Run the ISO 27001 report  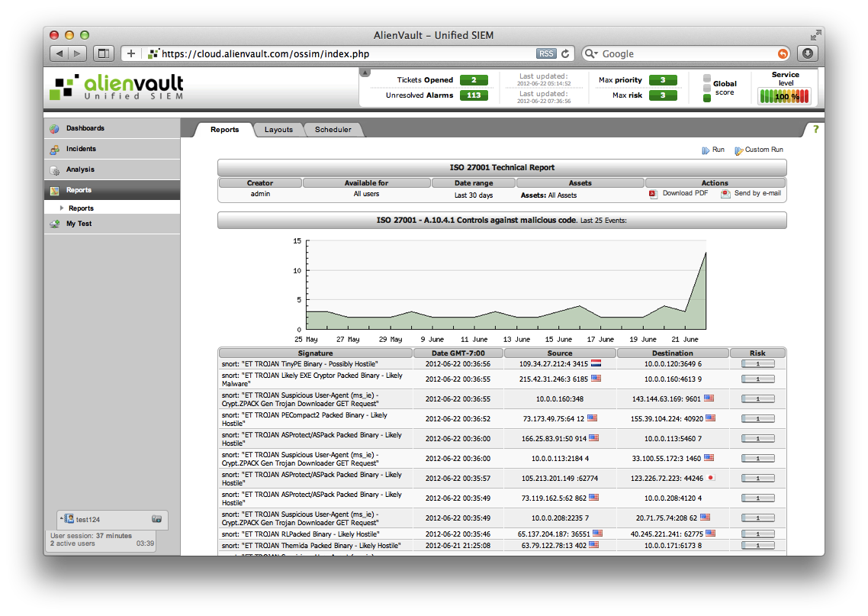(713, 150)
